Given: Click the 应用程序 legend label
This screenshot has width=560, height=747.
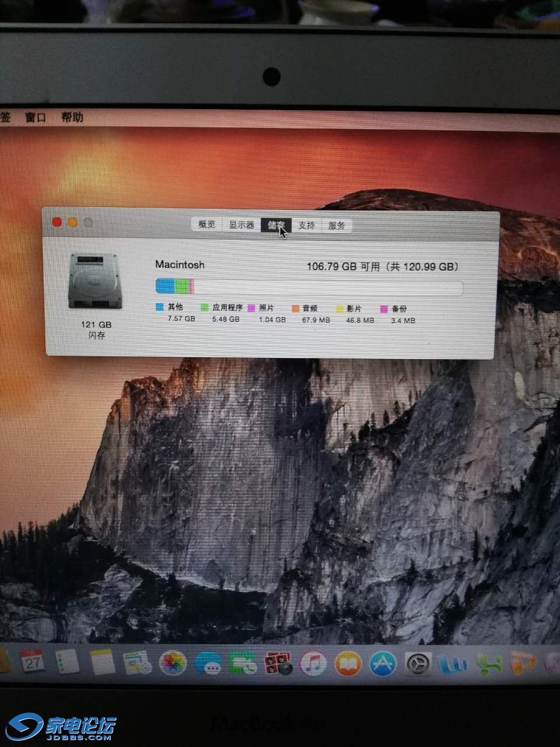Looking at the screenshot, I should (228, 308).
